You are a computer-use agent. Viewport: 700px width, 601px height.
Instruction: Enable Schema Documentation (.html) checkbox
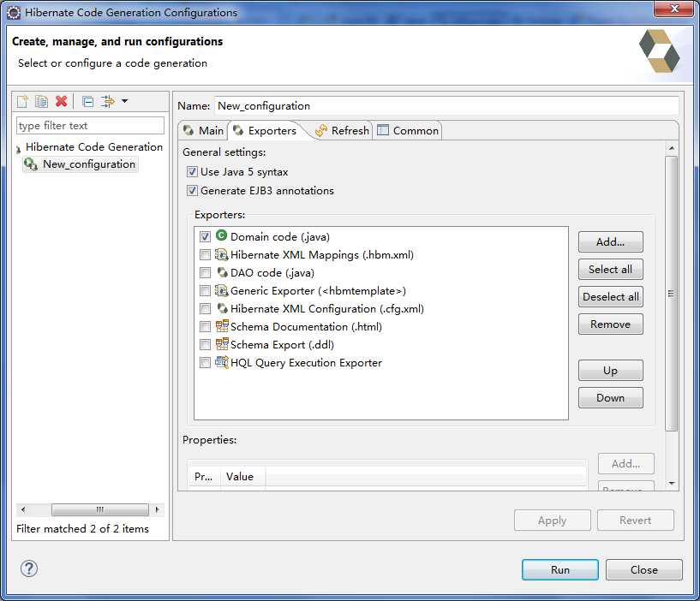(x=205, y=326)
